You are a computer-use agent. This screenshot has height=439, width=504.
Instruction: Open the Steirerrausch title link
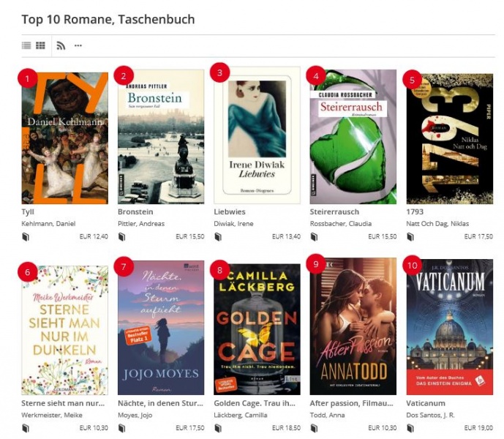tap(334, 212)
